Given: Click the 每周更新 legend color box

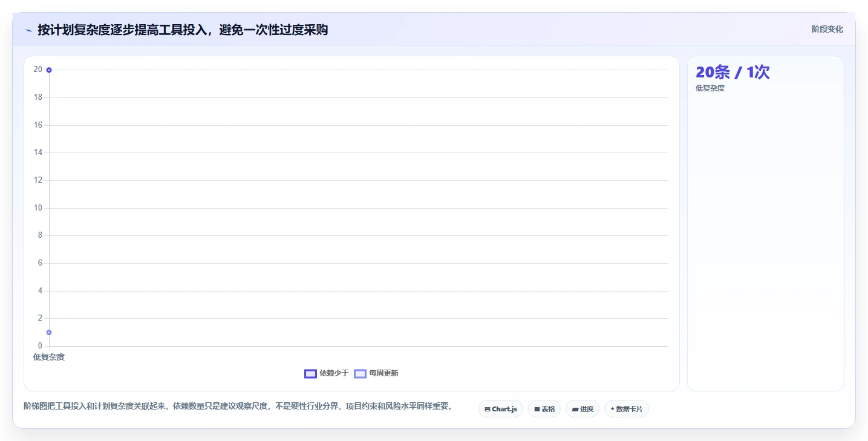Looking at the screenshot, I should coord(360,374).
